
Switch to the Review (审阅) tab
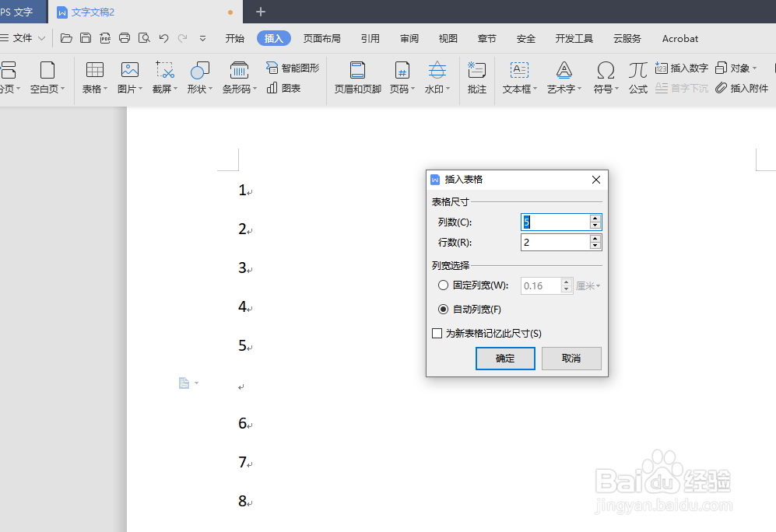pyautogui.click(x=409, y=39)
